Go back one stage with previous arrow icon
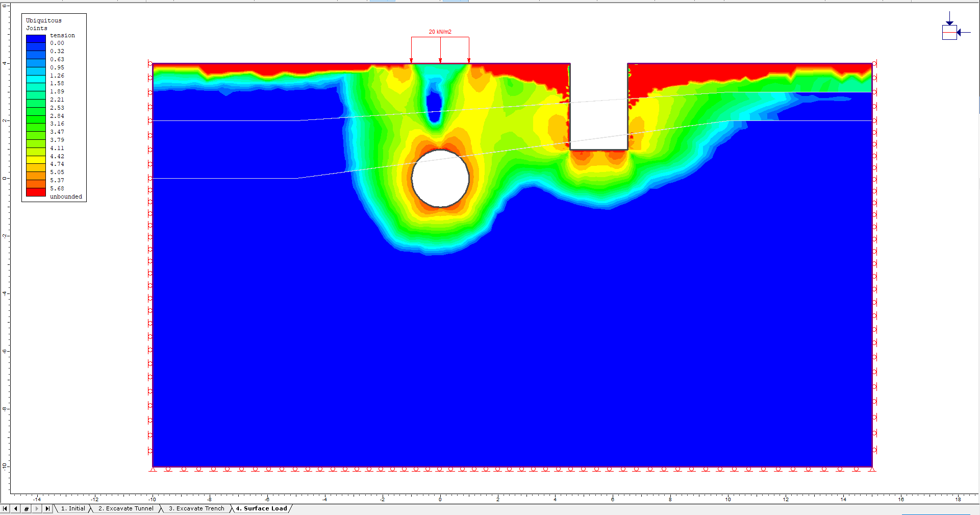The image size is (980, 515). 16,508
